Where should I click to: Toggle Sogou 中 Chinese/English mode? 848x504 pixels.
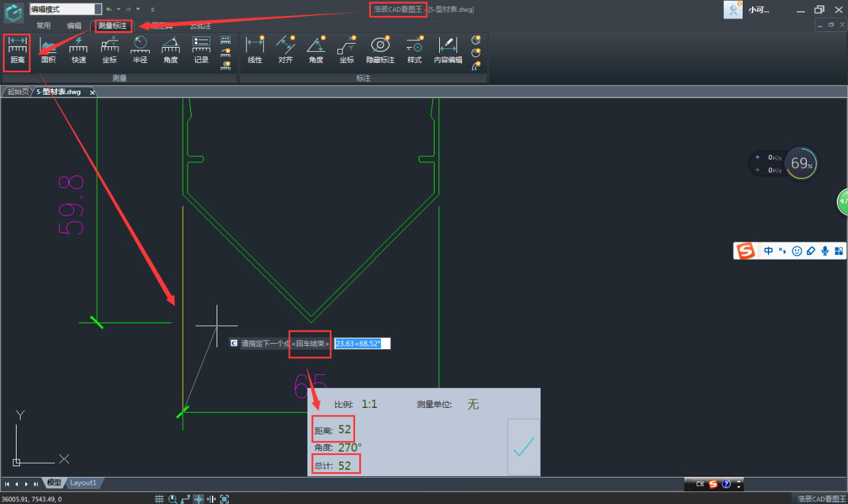coord(768,251)
